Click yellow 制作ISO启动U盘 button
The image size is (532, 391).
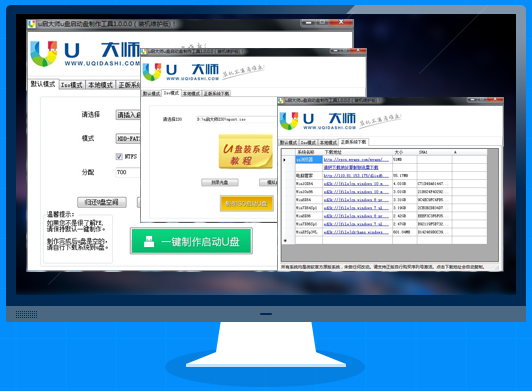247,204
